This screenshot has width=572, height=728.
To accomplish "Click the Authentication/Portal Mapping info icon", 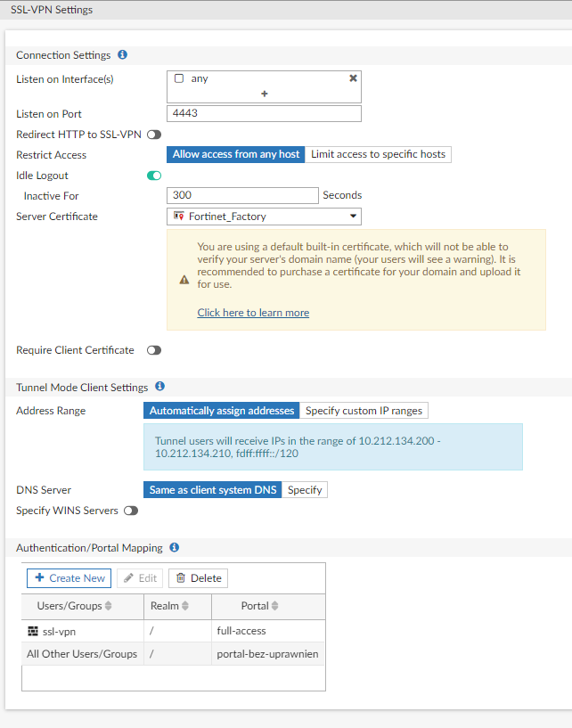I will [x=175, y=547].
